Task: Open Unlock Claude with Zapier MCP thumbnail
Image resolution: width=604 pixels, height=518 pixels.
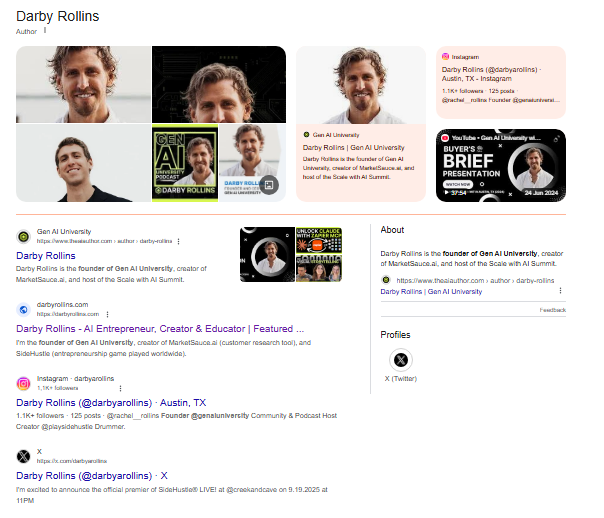Action: 319,240
